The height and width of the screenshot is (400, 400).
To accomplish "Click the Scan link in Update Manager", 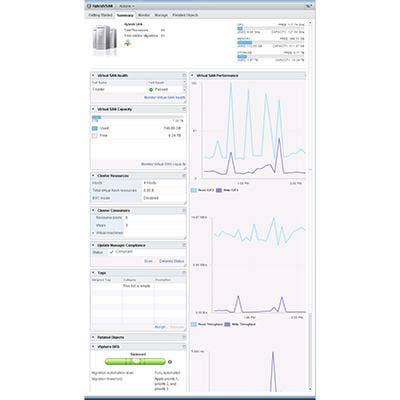I will point(148,261).
